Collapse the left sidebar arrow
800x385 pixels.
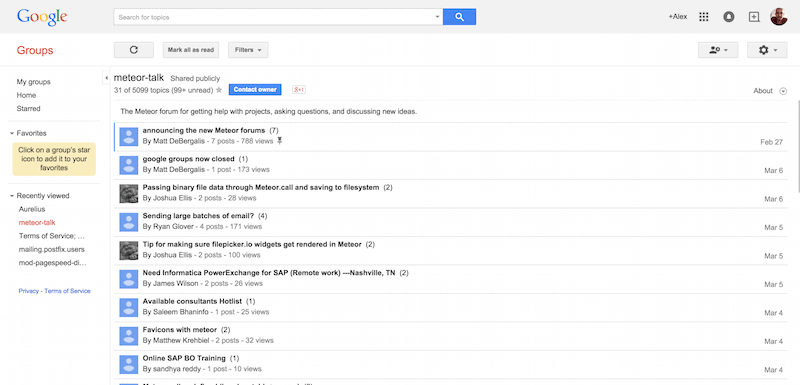click(x=107, y=78)
